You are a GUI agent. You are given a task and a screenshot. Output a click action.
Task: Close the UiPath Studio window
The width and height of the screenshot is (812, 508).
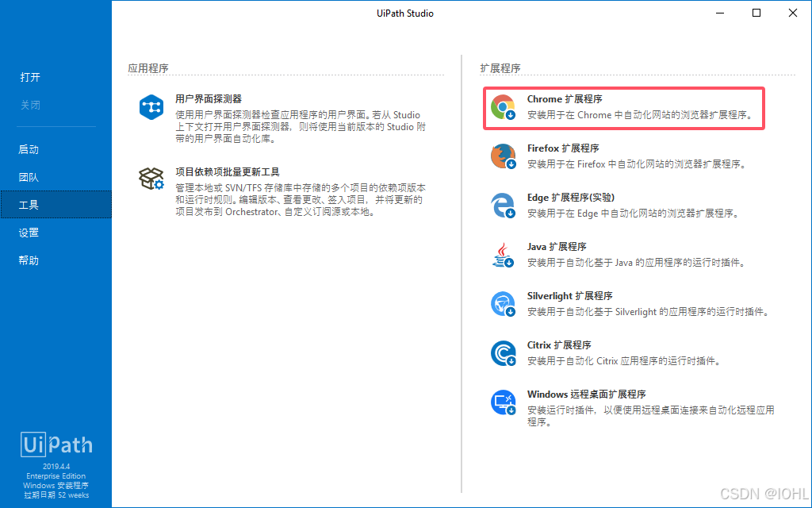coord(793,13)
